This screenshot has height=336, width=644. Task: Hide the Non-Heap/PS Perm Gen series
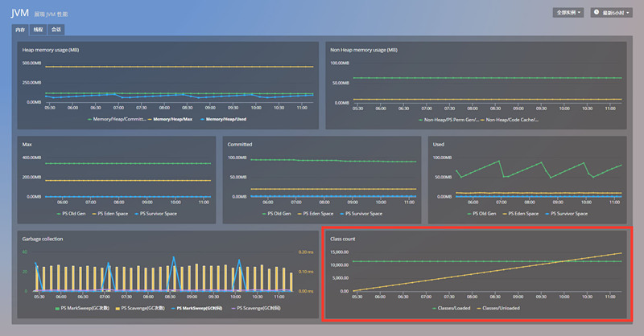tap(451, 119)
